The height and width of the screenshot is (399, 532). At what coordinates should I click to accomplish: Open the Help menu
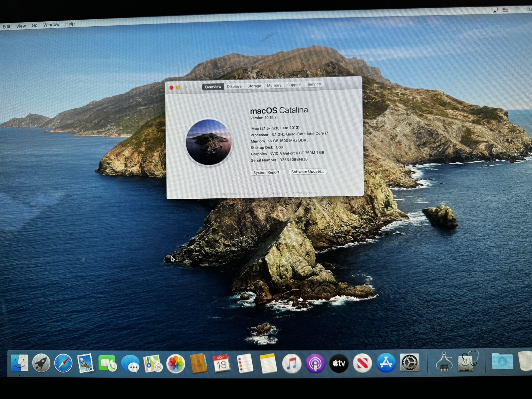coord(70,24)
